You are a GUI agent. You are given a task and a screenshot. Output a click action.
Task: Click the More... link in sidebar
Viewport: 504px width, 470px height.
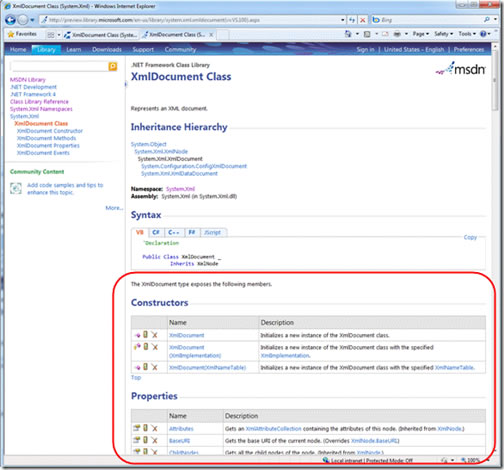114,208
